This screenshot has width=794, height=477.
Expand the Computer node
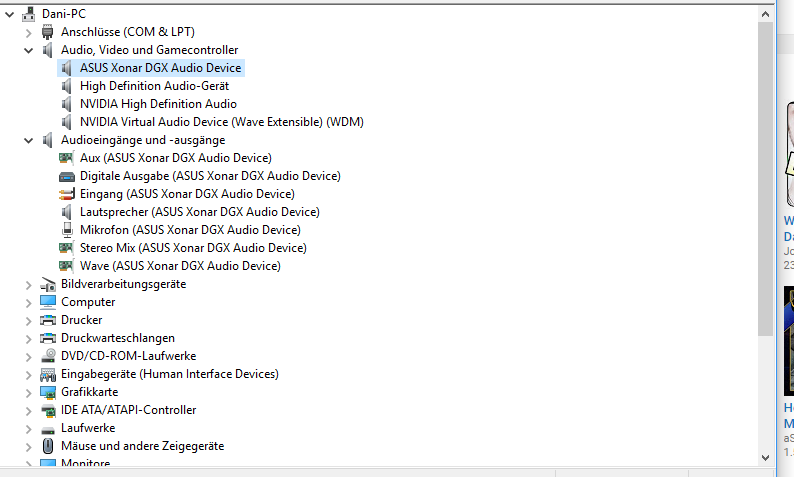[x=28, y=302]
